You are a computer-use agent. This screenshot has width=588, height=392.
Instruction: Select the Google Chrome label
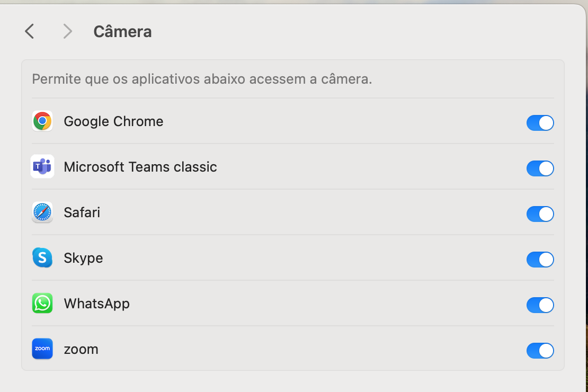pos(113,121)
